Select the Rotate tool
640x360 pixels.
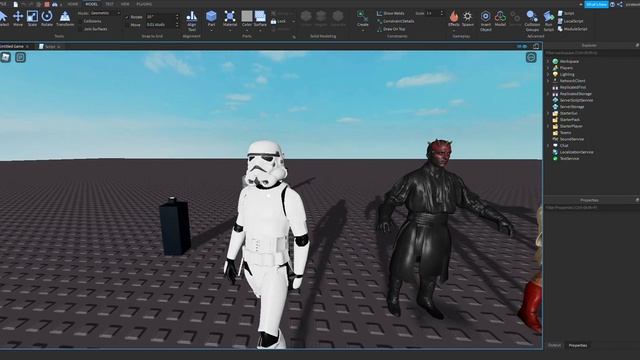(x=47, y=18)
